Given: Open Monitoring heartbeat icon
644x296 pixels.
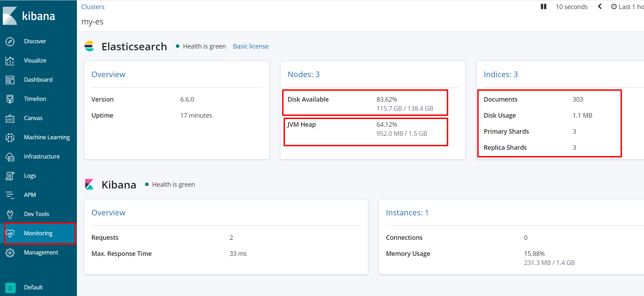Looking at the screenshot, I should 10,233.
